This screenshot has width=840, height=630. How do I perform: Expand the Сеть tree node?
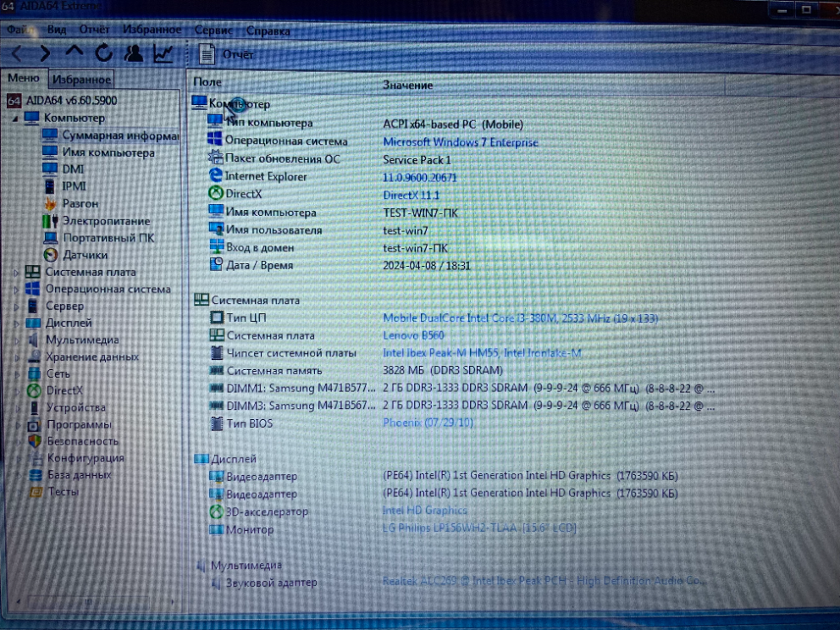pyautogui.click(x=17, y=374)
